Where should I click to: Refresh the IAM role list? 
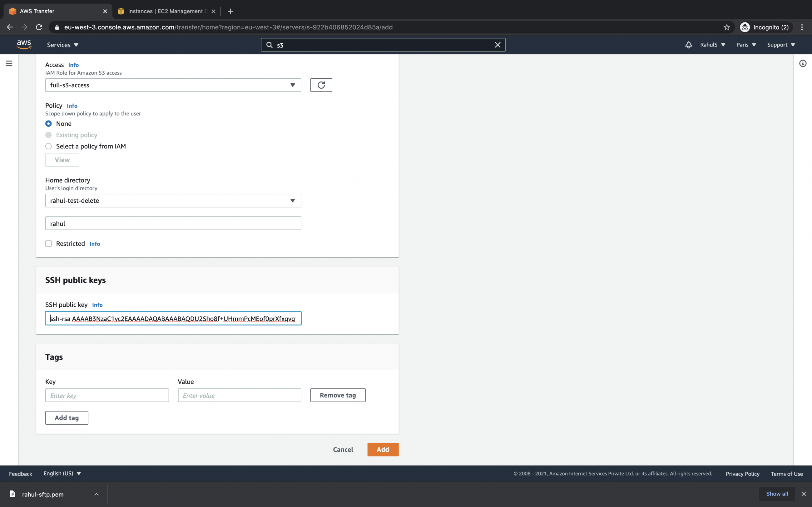pyautogui.click(x=321, y=85)
